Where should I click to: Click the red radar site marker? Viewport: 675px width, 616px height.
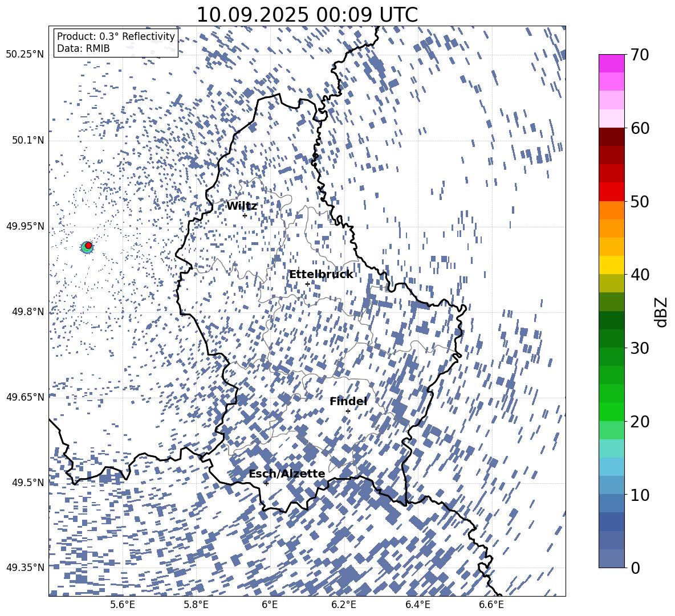click(88, 246)
